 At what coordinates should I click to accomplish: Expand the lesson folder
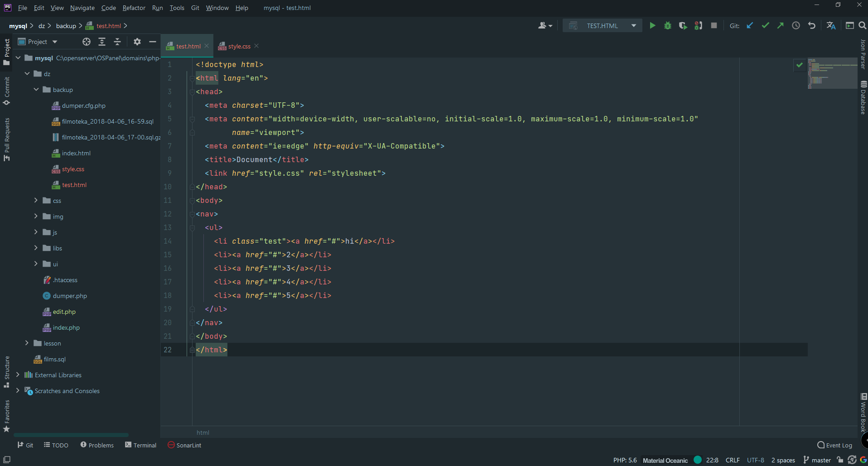click(27, 343)
